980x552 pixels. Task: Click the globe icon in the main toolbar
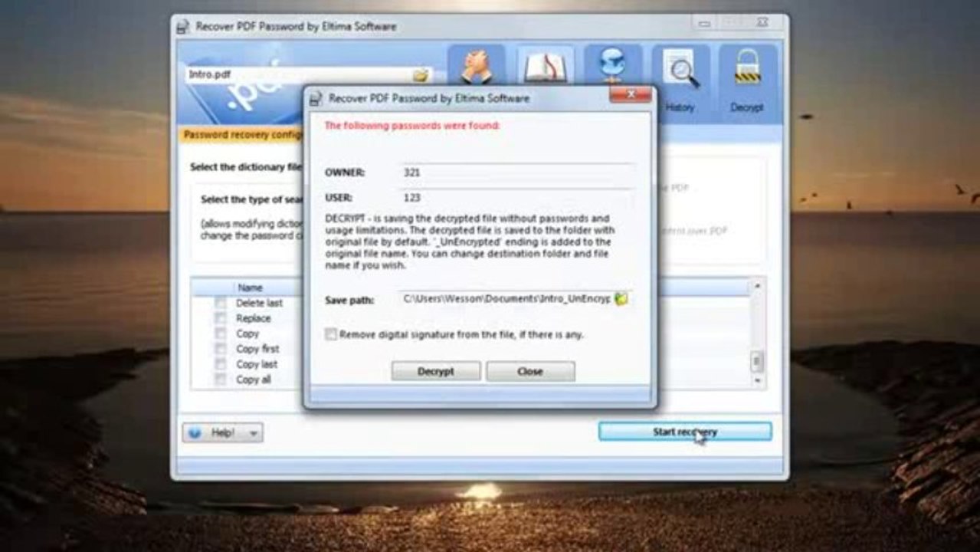(x=613, y=65)
